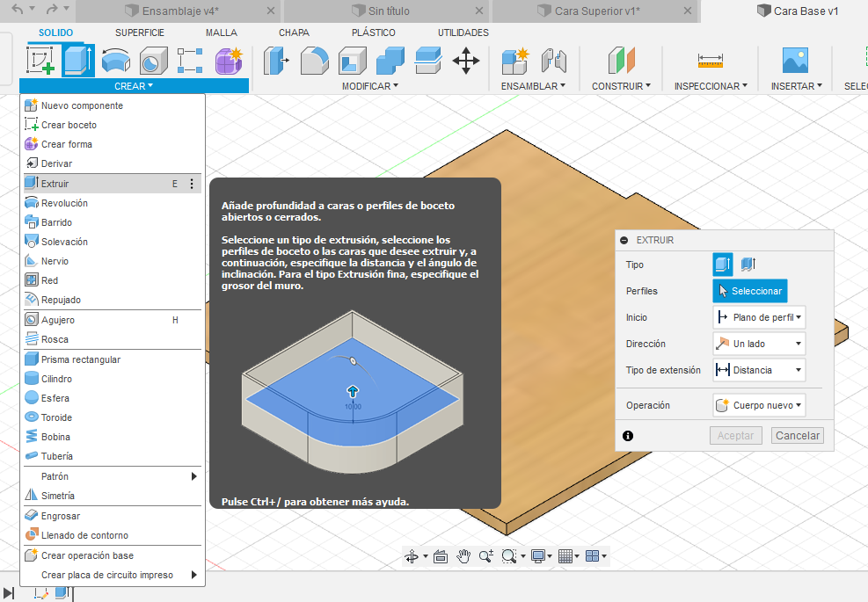The height and width of the screenshot is (602, 868).
Task: Select the rectangular pattern toolbar icon
Action: point(190,61)
